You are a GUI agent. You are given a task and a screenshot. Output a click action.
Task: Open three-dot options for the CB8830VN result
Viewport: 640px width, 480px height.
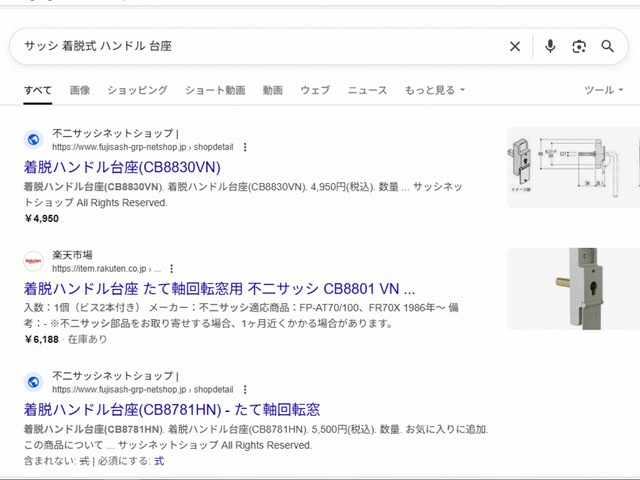245,147
